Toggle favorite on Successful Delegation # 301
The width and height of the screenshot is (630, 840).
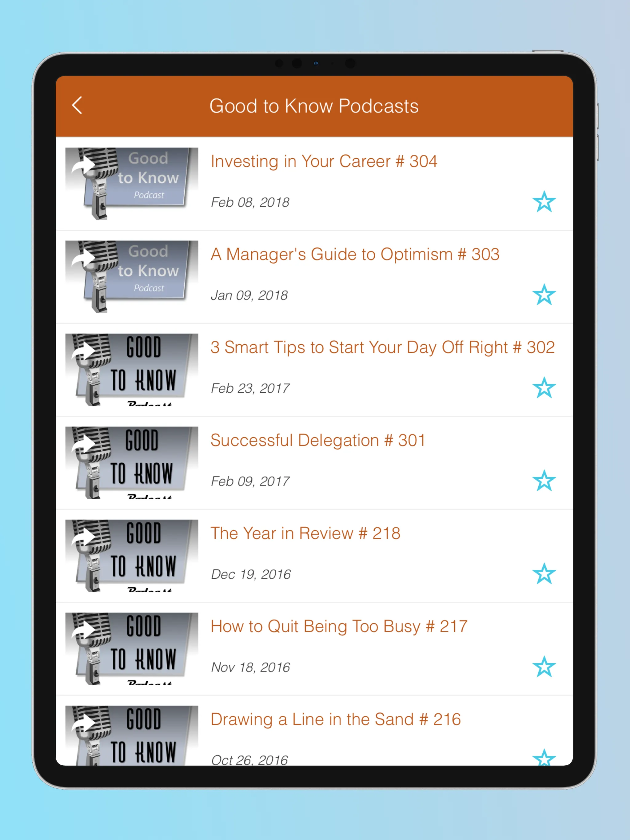(x=544, y=481)
